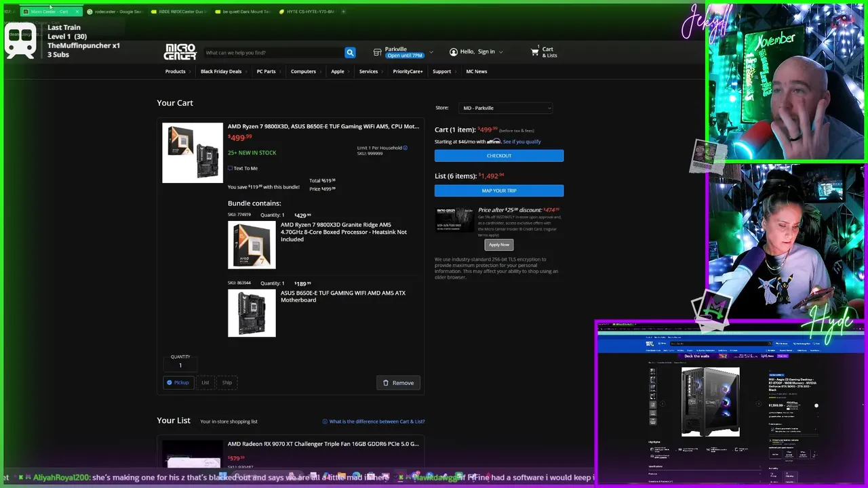Open the AMD Ryzen 7 9800X3D processor thumbnail
The image size is (868, 488).
[x=252, y=245]
